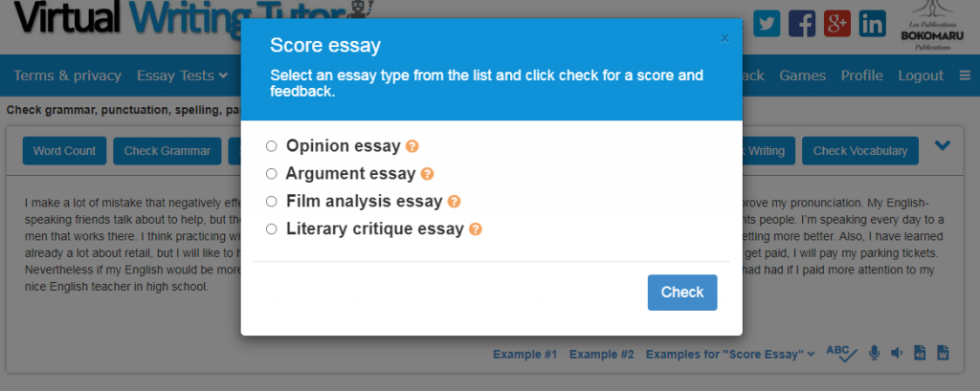Click the Example #1 link
This screenshot has height=391, width=980.
[525, 354]
